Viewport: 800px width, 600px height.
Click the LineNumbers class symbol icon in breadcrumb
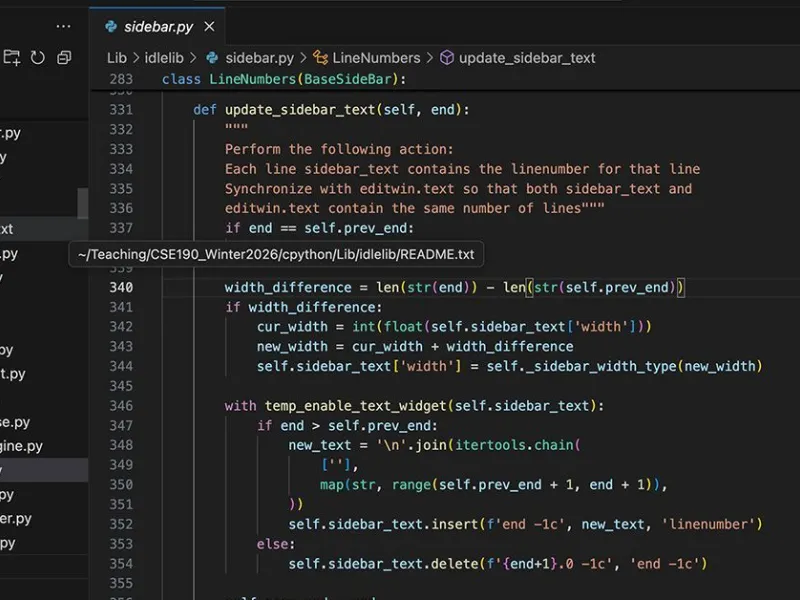[x=321, y=58]
